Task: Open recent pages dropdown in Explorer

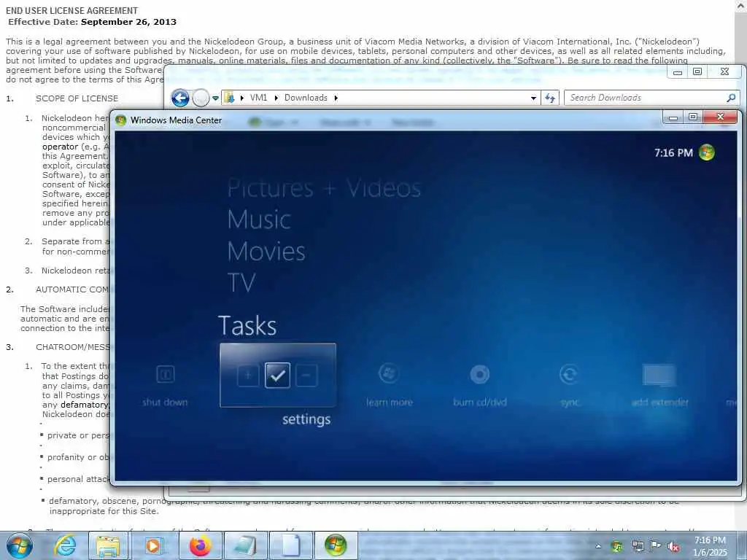Action: tap(215, 98)
